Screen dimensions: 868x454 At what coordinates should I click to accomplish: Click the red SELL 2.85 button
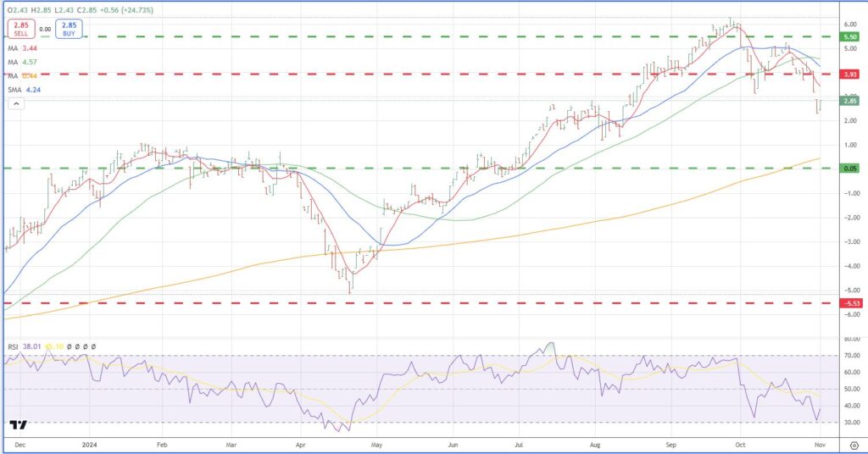[20, 29]
